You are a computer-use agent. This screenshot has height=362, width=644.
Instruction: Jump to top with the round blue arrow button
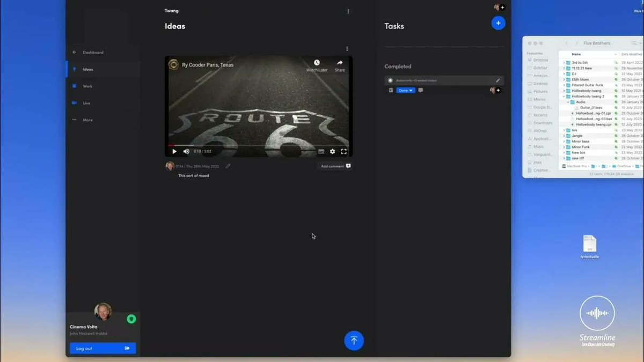click(354, 341)
